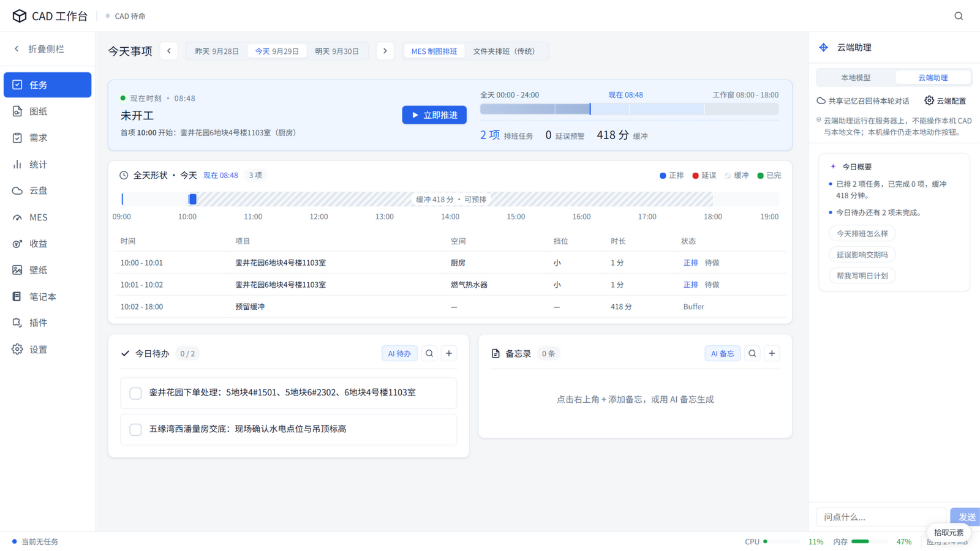Go to previous day with left chevron
Viewport: 980px width, 551px height.
[169, 51]
